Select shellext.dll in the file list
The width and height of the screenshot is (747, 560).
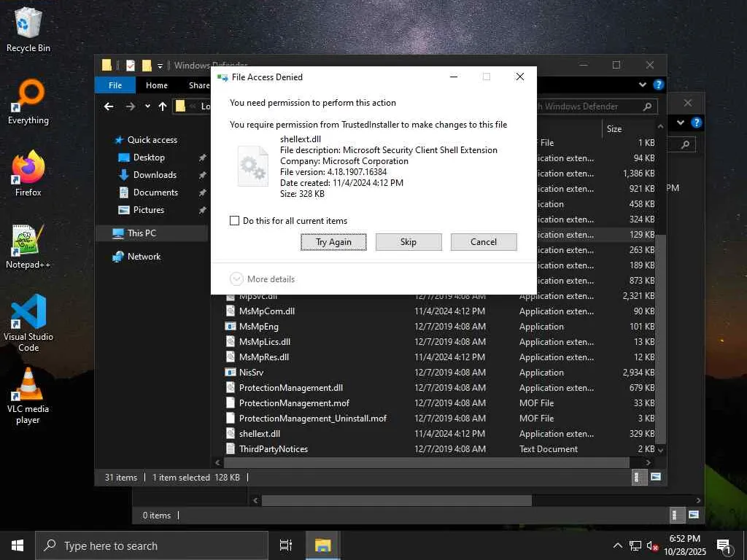tap(259, 434)
